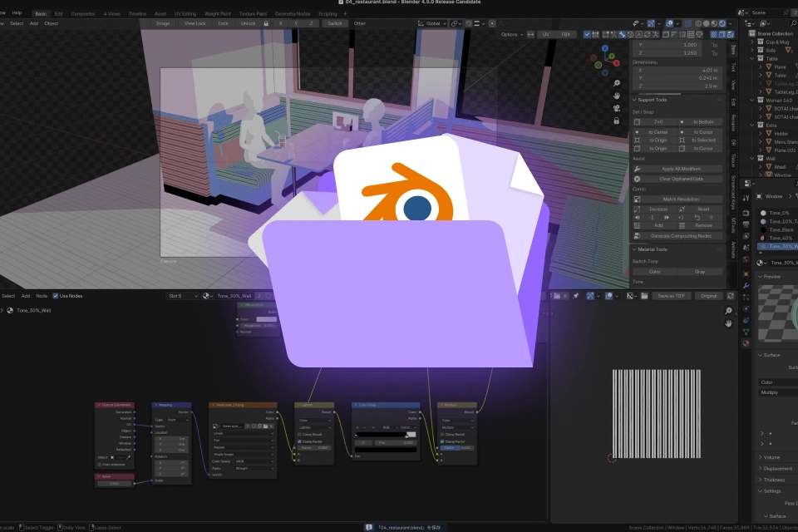Click the image editor pan hand

pos(728,323)
